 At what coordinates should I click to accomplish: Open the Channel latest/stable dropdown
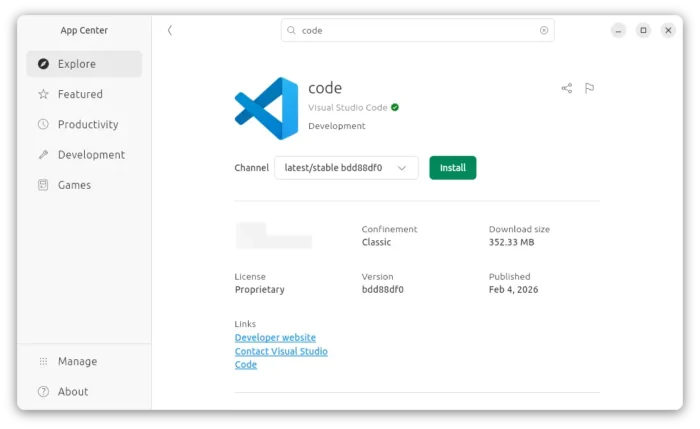tap(346, 168)
